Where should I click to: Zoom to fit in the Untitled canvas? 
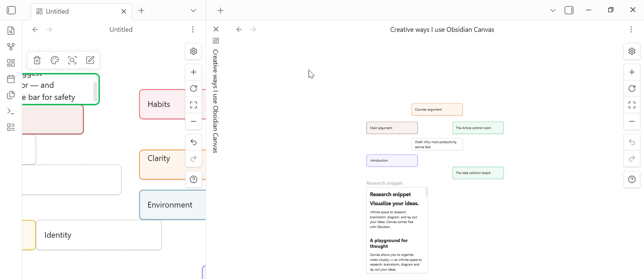[x=194, y=105]
